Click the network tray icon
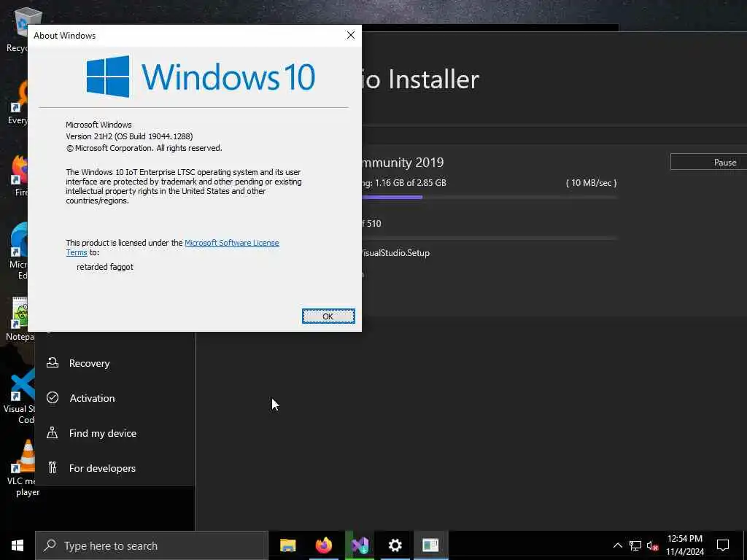The height and width of the screenshot is (560, 747). tap(635, 545)
